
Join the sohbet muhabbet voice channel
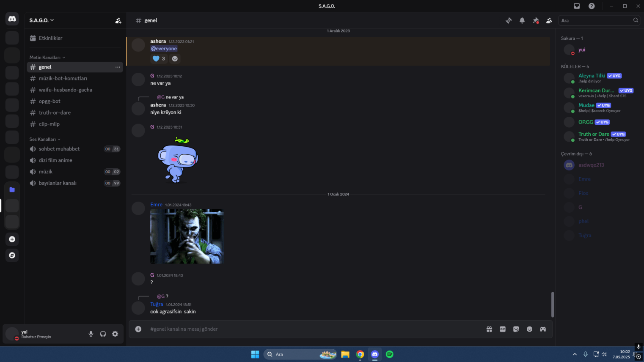coord(75,149)
